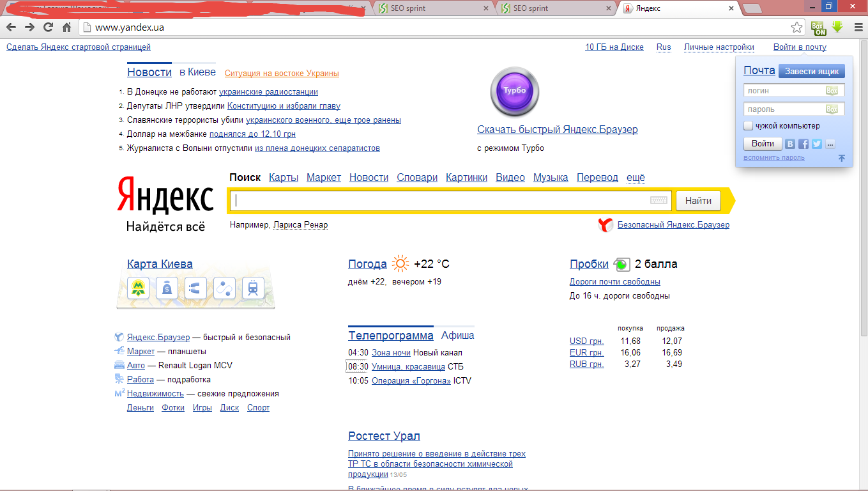868x491 pixels.
Task: Open the Видео search tab
Action: [x=510, y=177]
